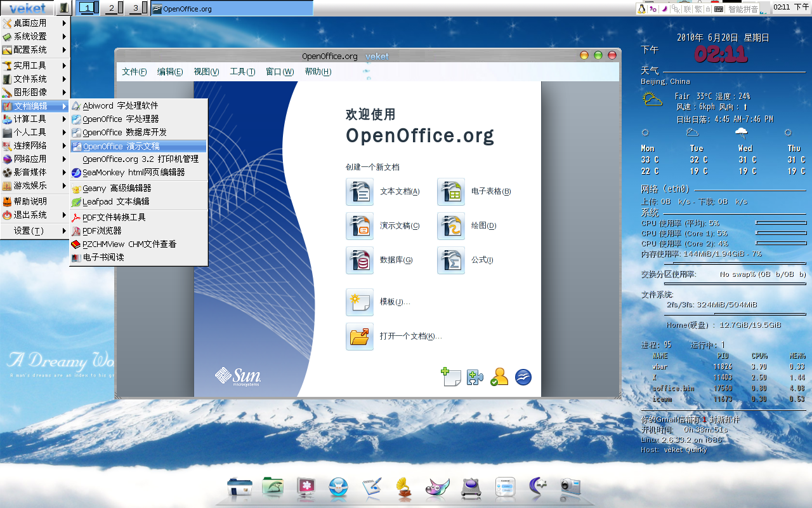Launch GIMP from the dock

coord(438,487)
